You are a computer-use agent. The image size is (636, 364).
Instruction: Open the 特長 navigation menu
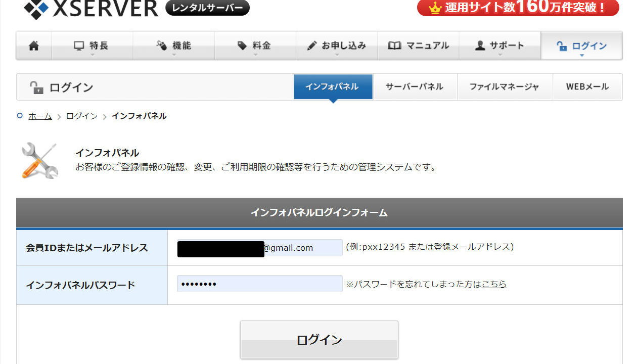[x=92, y=45]
